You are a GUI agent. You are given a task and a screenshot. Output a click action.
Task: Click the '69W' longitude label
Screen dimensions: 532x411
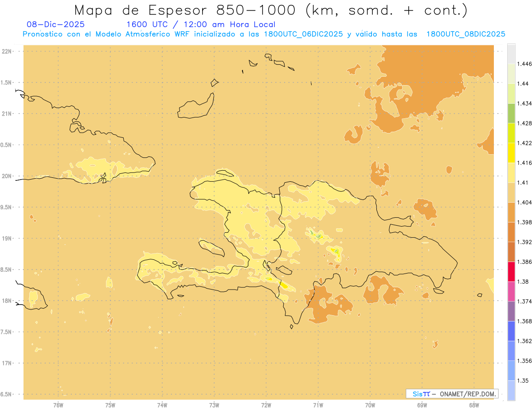[x=422, y=405]
